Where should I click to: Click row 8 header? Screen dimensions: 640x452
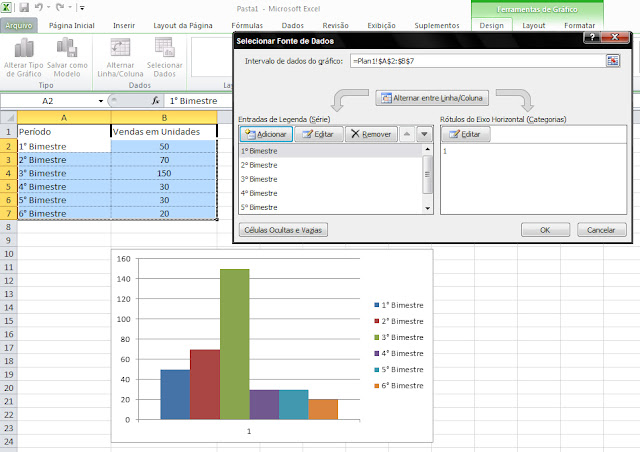[8, 227]
